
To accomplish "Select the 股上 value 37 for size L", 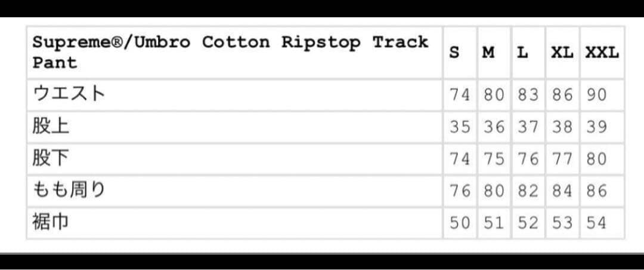I will click(x=528, y=127).
